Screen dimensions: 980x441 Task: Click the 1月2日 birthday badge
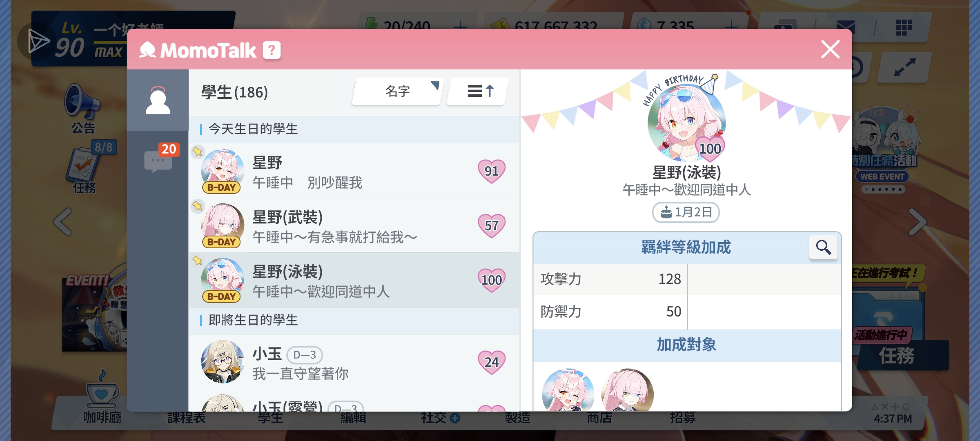pos(686,212)
